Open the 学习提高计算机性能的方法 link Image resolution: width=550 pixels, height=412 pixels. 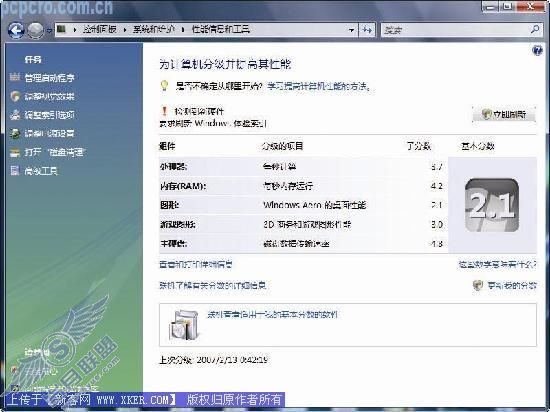click(319, 86)
